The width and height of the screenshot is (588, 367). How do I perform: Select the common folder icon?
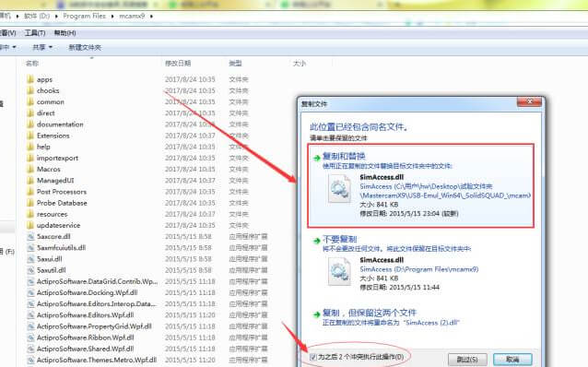[30, 102]
